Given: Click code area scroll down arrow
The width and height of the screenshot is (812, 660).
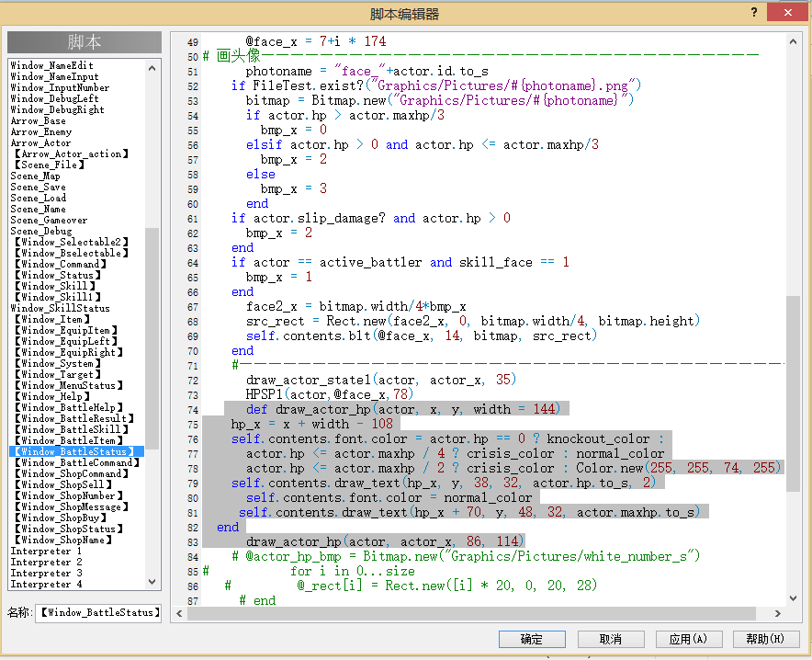Looking at the screenshot, I should (793, 598).
